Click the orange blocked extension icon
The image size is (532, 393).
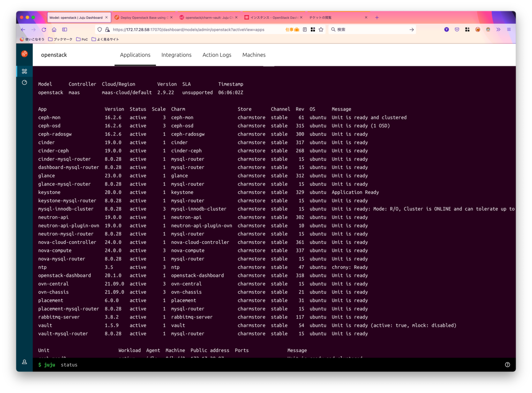(x=477, y=30)
